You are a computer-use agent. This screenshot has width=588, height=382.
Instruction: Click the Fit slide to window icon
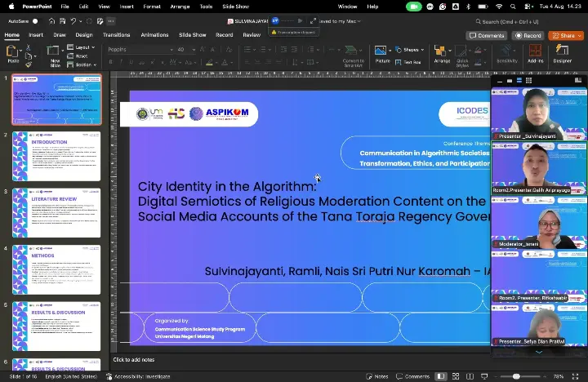pyautogui.click(x=575, y=376)
